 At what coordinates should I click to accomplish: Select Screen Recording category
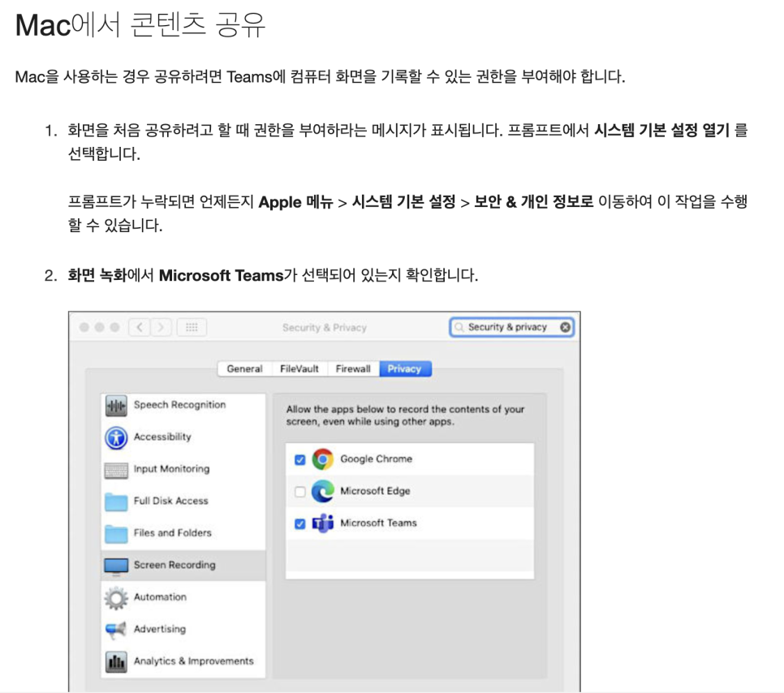click(x=183, y=566)
